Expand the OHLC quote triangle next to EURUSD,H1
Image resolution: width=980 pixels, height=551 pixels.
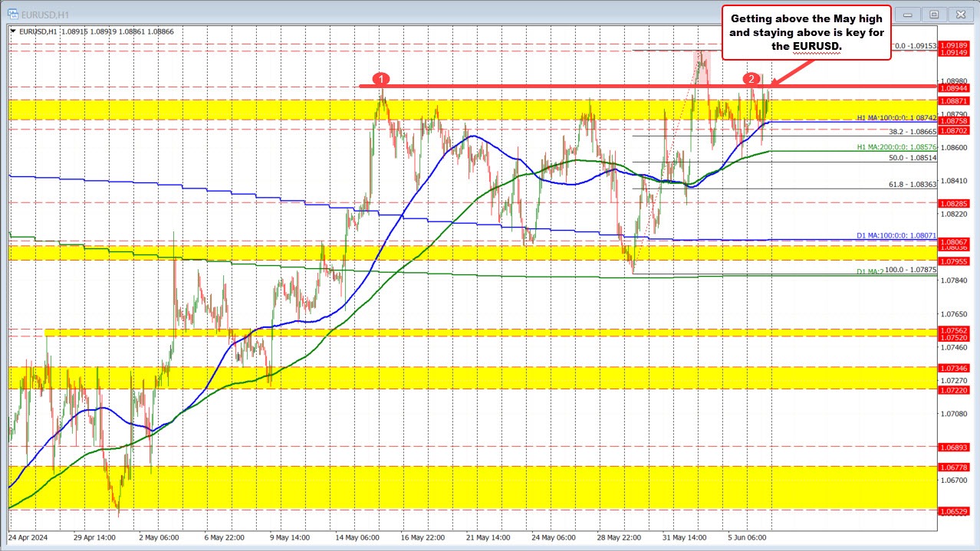[x=12, y=31]
